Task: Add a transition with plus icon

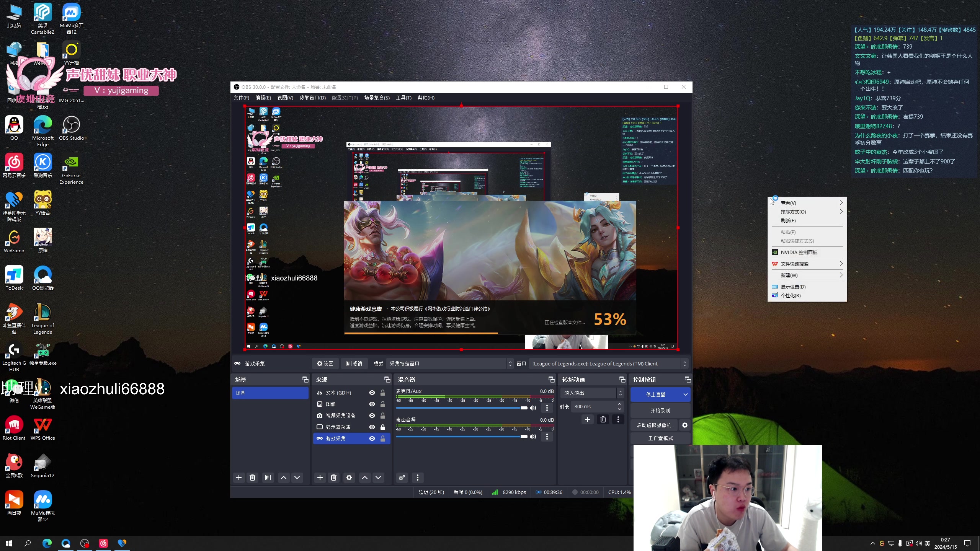Action: click(588, 419)
